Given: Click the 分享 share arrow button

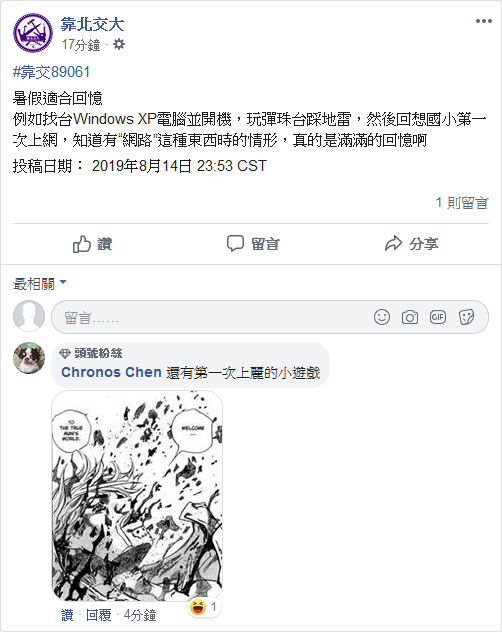Looking at the screenshot, I should click(x=411, y=243).
